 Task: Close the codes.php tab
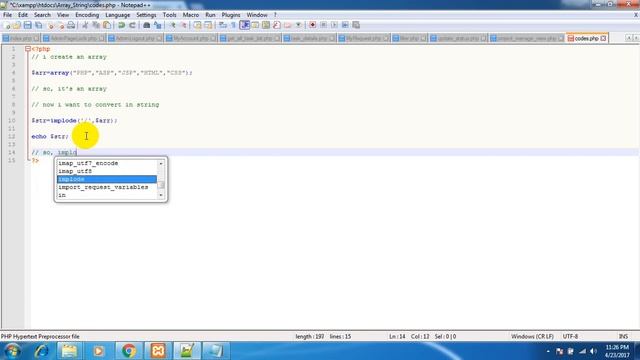603,38
